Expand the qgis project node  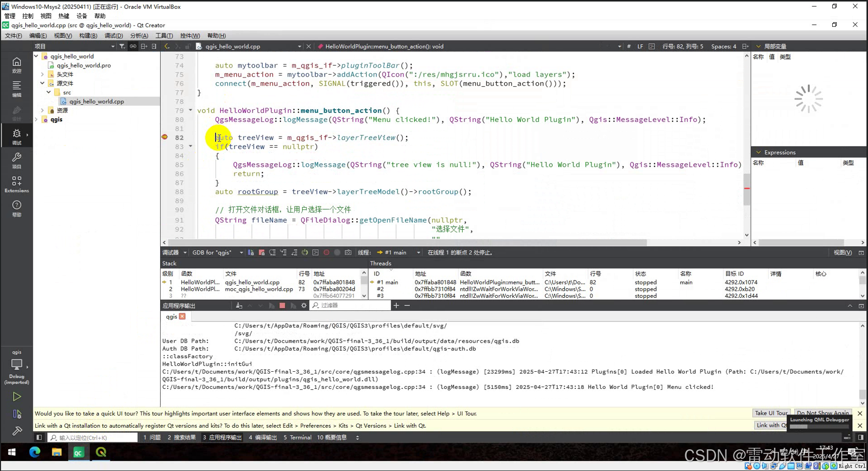[36, 119]
